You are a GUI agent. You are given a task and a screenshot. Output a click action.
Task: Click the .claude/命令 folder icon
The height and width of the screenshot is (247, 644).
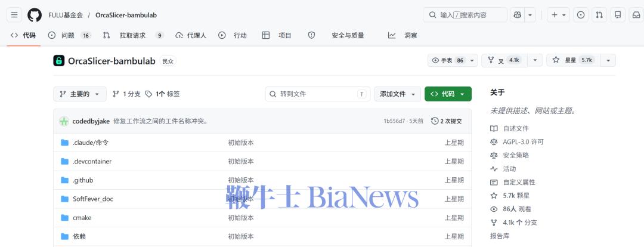[x=64, y=143]
